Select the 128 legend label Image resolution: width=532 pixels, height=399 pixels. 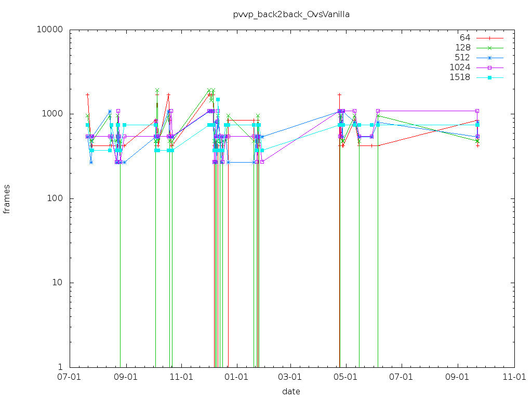pos(462,48)
